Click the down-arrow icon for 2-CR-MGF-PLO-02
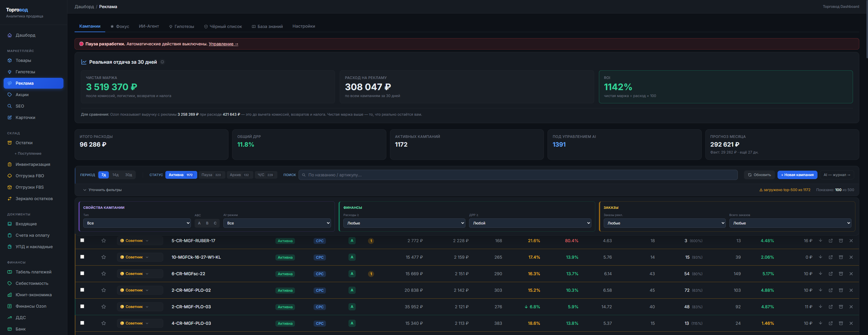The image size is (868, 335). 820,290
